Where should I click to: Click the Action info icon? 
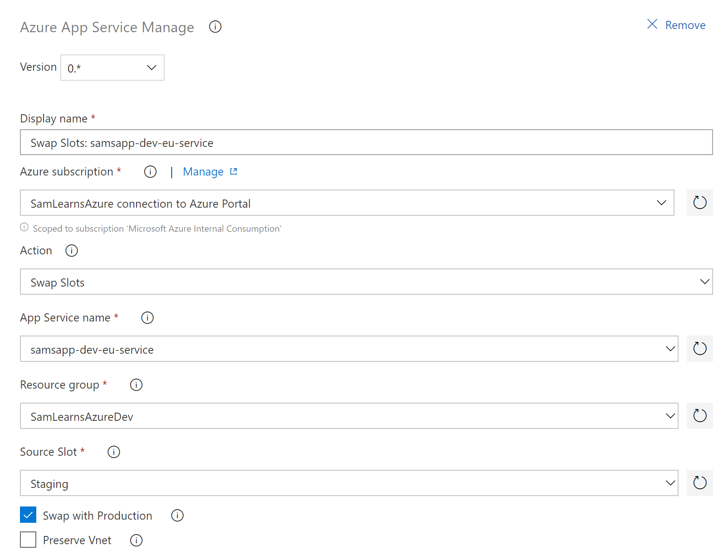pos(72,251)
